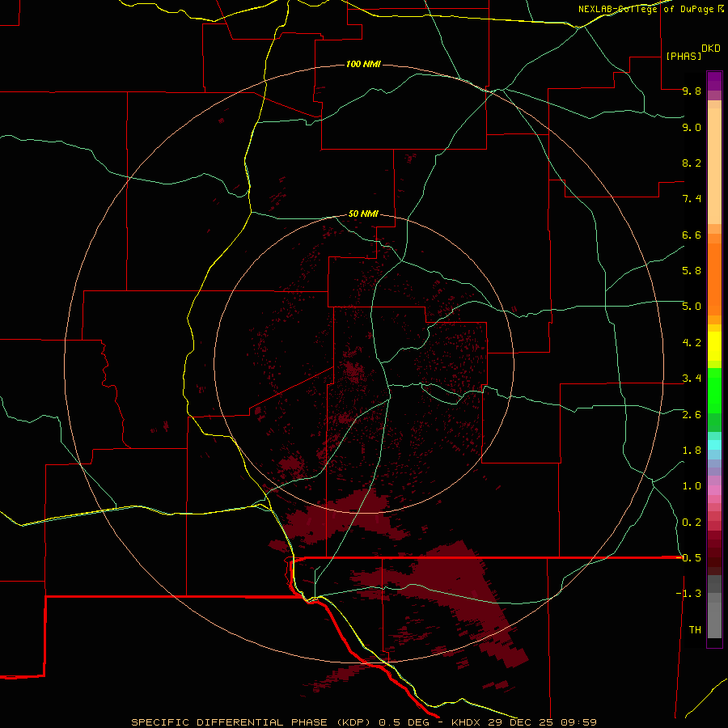The width and height of the screenshot is (728, 728).
Task: Click the 1.8 scale value
Action: [x=692, y=451]
